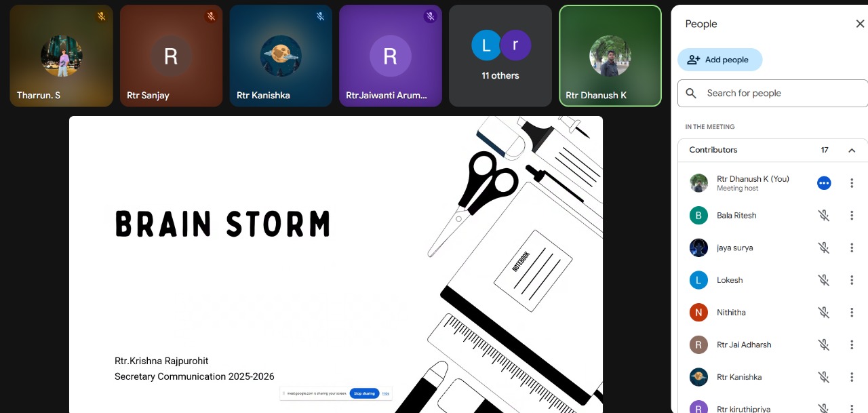Open more options for Bala Ritesh
This screenshot has height=413, width=868.
pyautogui.click(x=852, y=216)
